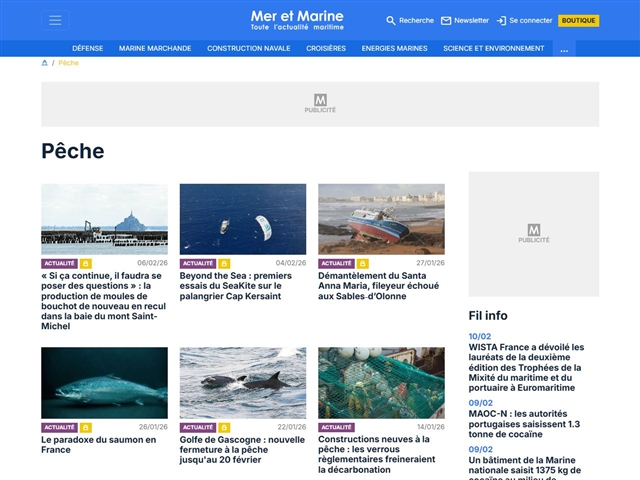Click the Recherche search icon

pyautogui.click(x=391, y=20)
